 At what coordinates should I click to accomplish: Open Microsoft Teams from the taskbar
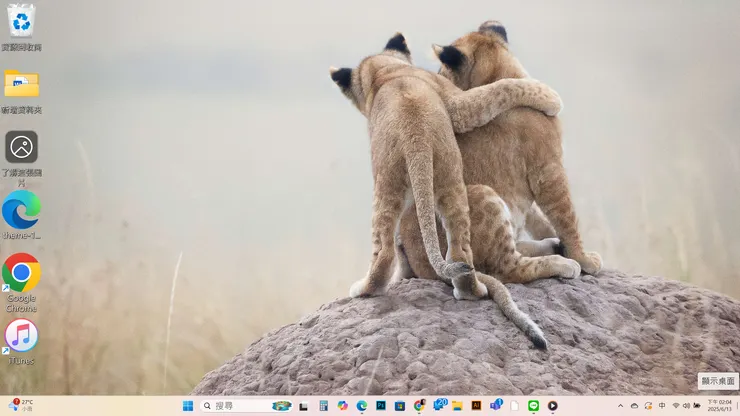tap(496, 405)
